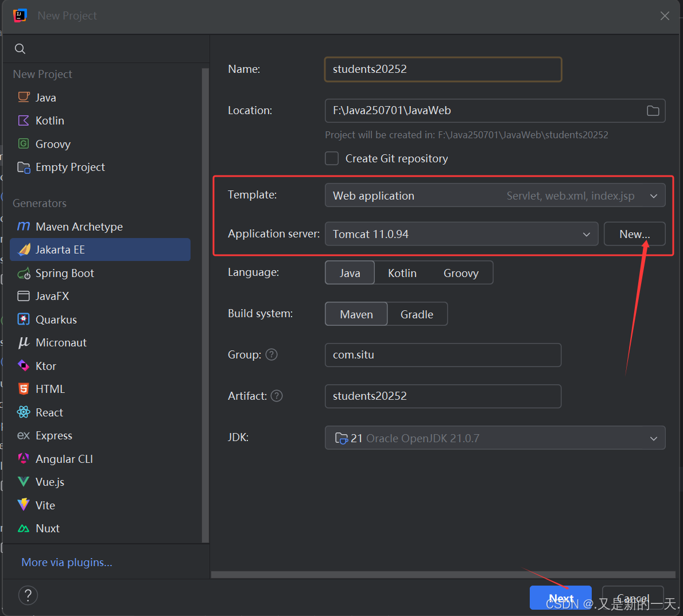This screenshot has width=683, height=616.
Task: Click the Artifact input field
Action: 443,396
